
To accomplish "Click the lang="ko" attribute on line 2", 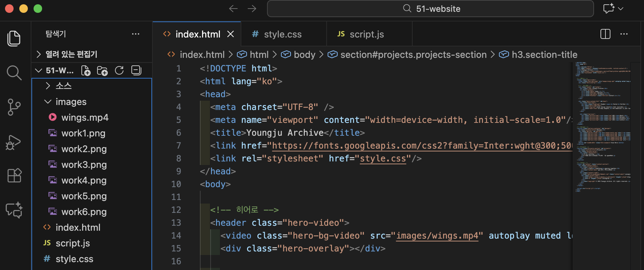I will [254, 81].
